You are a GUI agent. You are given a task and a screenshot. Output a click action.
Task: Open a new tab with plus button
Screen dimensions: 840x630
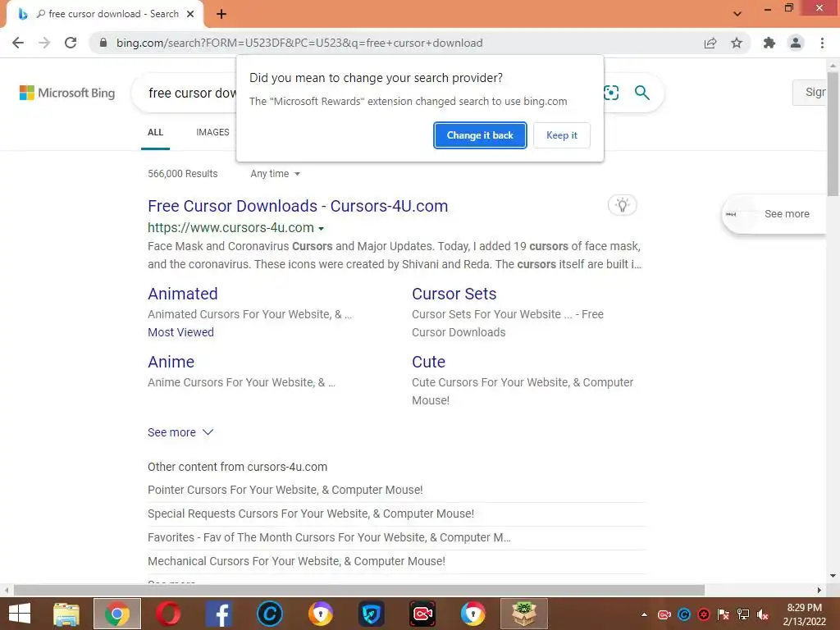(221, 15)
